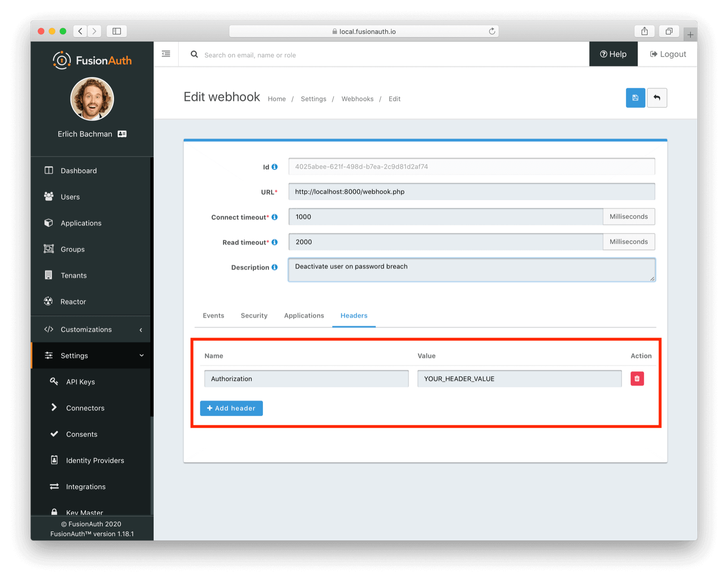
Task: Click the FusionAuth version 1.18.1 footer text
Action: 92,534
